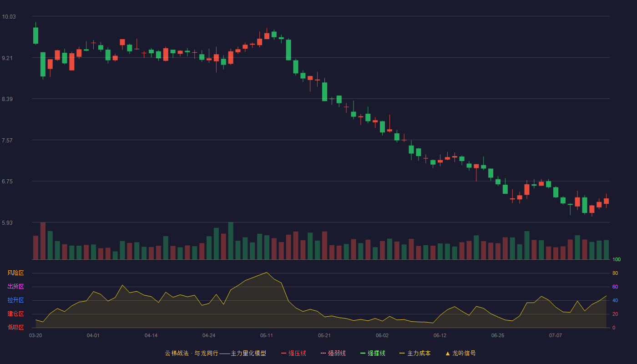This screenshot has height=364, width=637.
Task: Click the tallest green volume bar
Action: [231, 241]
